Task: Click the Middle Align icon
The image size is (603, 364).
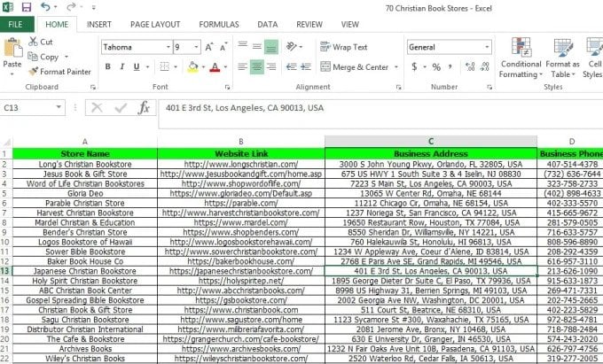Action: tap(257, 46)
